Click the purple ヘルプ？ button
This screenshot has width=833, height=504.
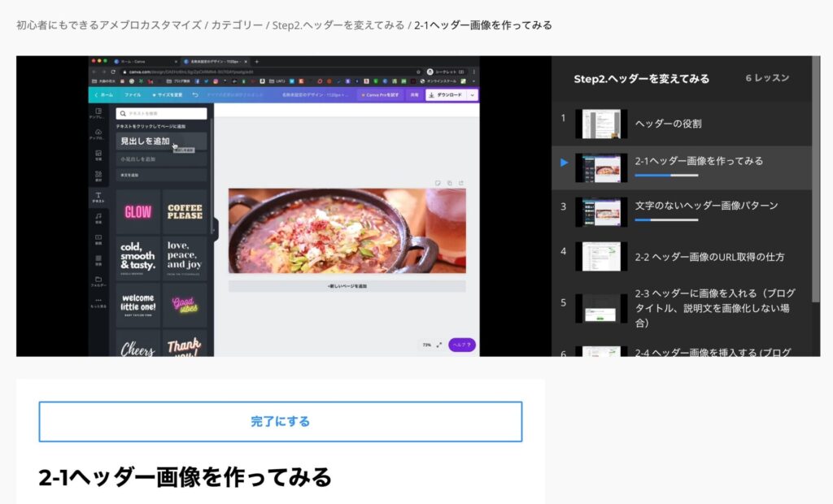tap(462, 345)
